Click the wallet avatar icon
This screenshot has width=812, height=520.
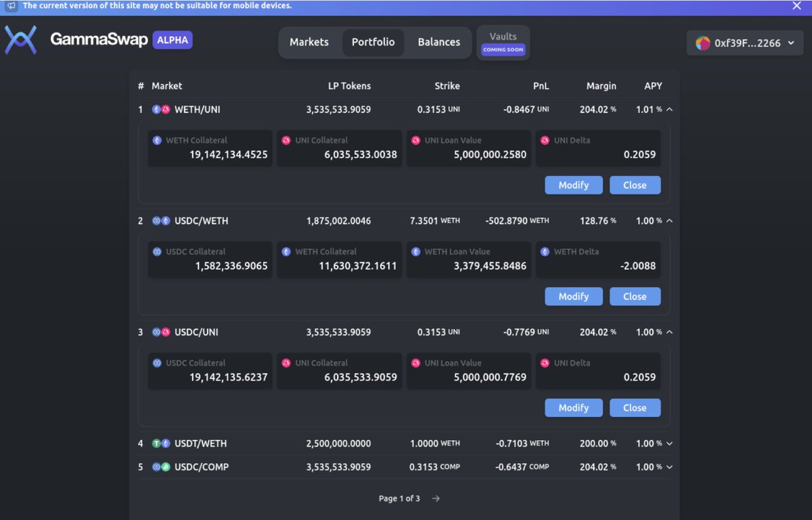pyautogui.click(x=703, y=43)
